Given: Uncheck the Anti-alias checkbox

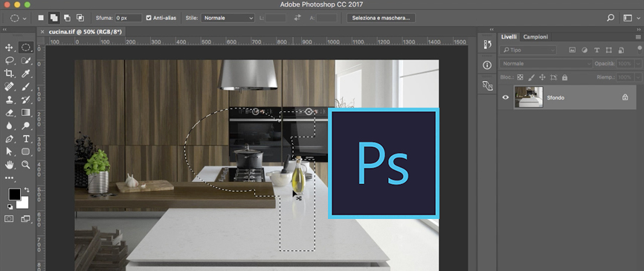Looking at the screenshot, I should [x=149, y=18].
